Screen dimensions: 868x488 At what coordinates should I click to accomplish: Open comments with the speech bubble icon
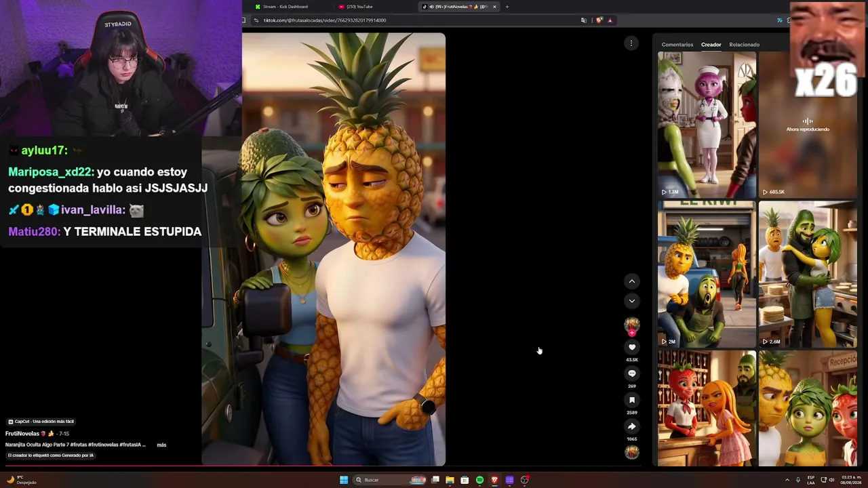click(631, 373)
